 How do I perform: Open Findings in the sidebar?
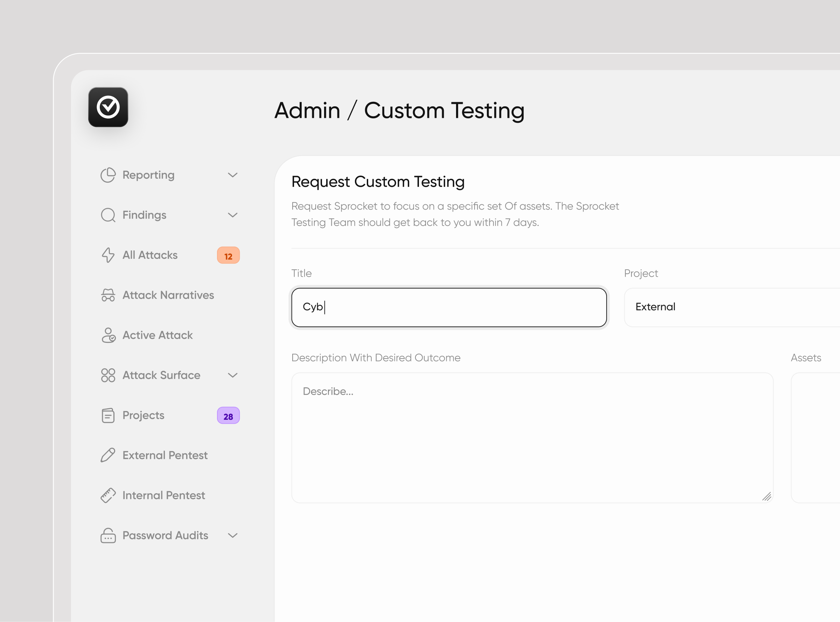tap(144, 215)
